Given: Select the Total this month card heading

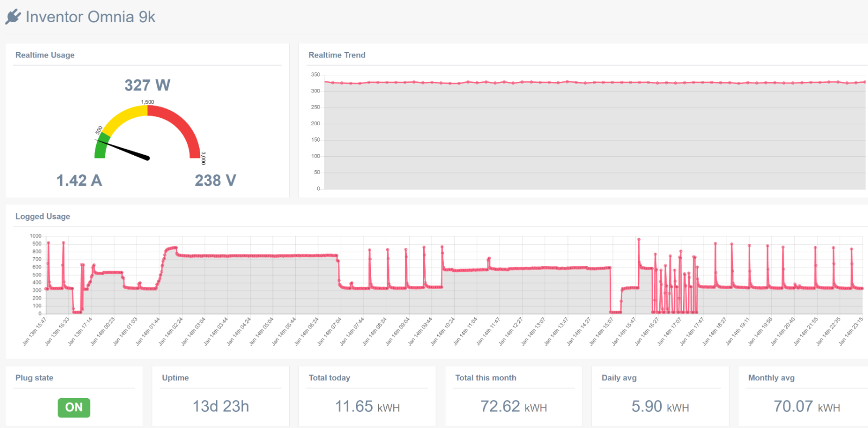Looking at the screenshot, I should (x=486, y=378).
